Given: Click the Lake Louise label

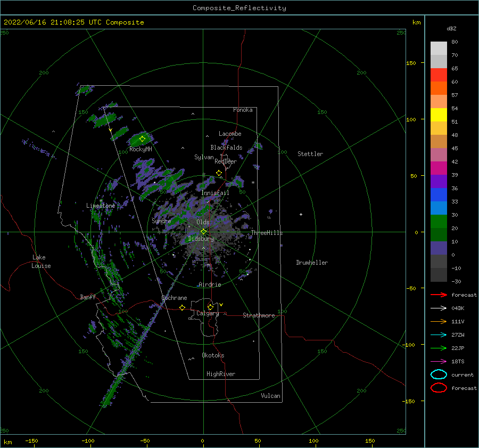Looking at the screenshot, I should pos(41,262).
